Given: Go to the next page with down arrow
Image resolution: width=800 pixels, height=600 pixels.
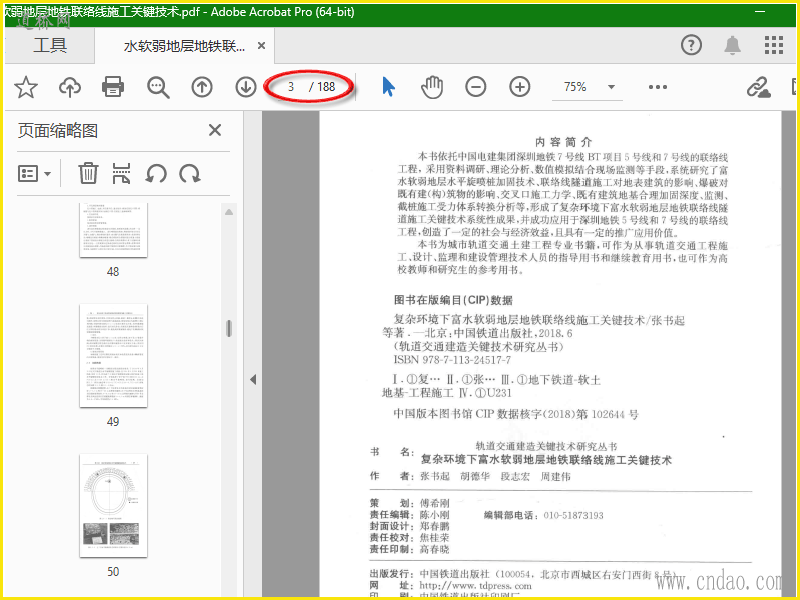Looking at the screenshot, I should (x=246, y=87).
